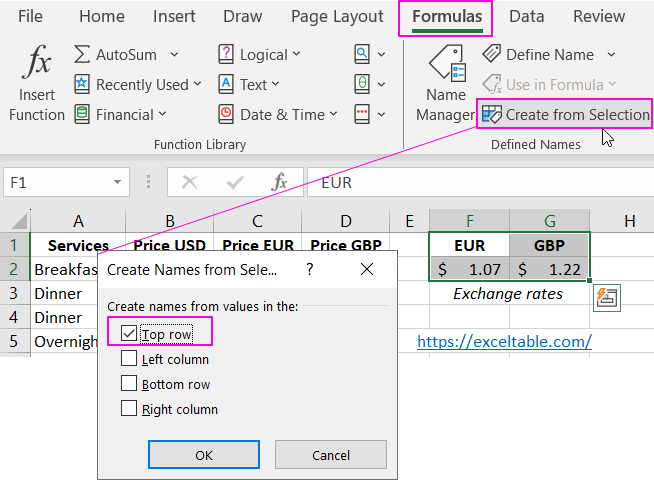Click the Lookup & Reference book icon
The width and height of the screenshot is (654, 480).
pos(363,55)
